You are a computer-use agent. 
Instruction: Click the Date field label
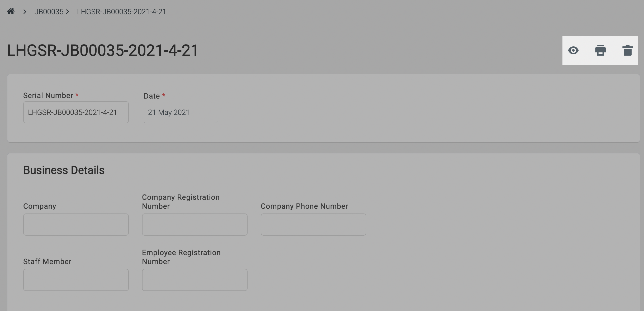[x=152, y=96]
